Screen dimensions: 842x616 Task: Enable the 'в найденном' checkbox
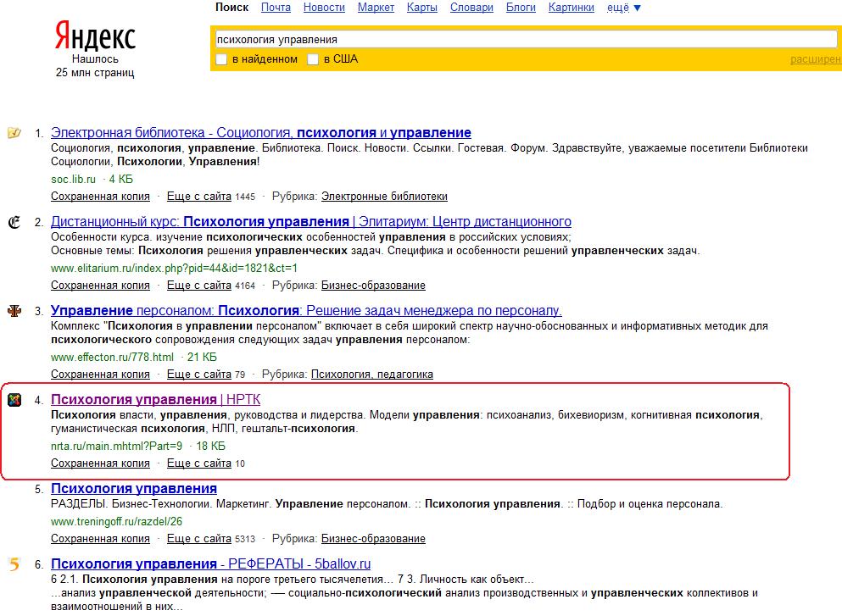tap(221, 59)
